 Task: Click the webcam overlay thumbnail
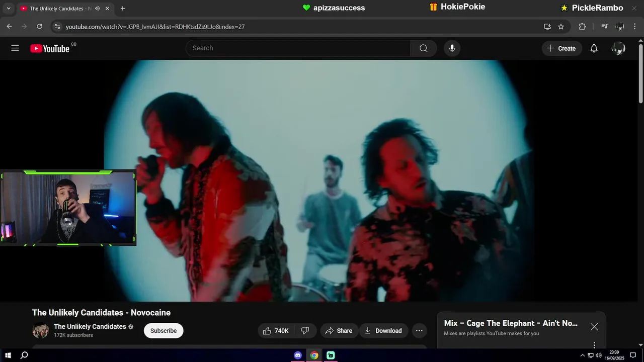68,208
